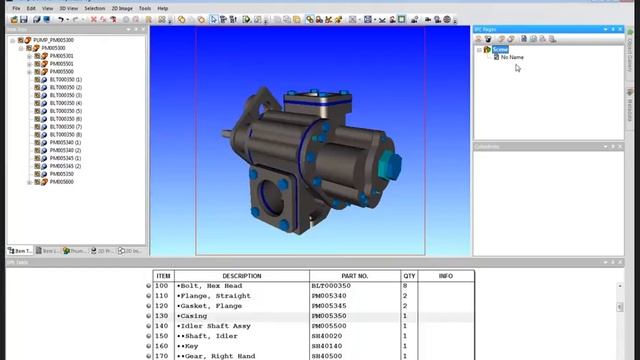Expand the PM005301 tree node
This screenshot has width=640, height=360.
tap(29, 56)
